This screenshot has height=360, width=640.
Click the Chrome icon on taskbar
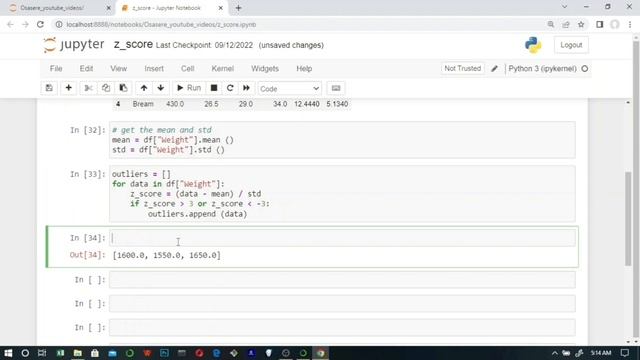coord(321,353)
